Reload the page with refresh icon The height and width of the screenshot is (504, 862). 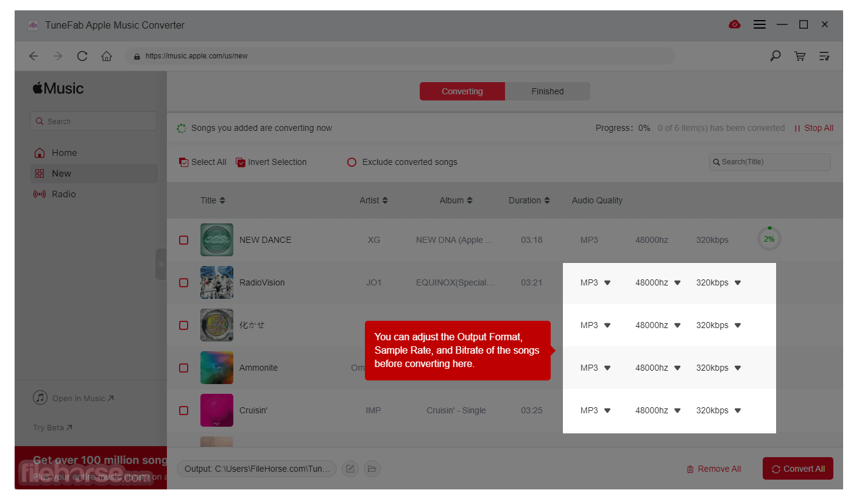click(x=82, y=56)
